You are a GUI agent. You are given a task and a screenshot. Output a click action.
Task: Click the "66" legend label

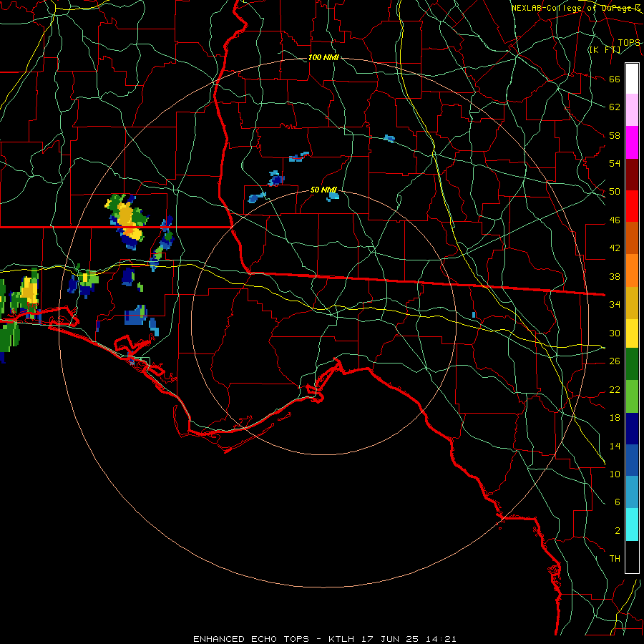[615, 79]
